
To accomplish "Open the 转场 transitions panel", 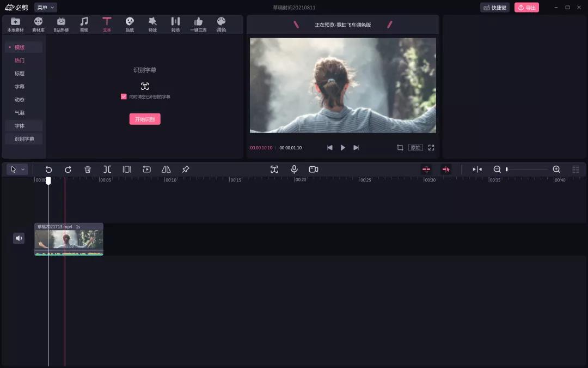I will point(175,25).
